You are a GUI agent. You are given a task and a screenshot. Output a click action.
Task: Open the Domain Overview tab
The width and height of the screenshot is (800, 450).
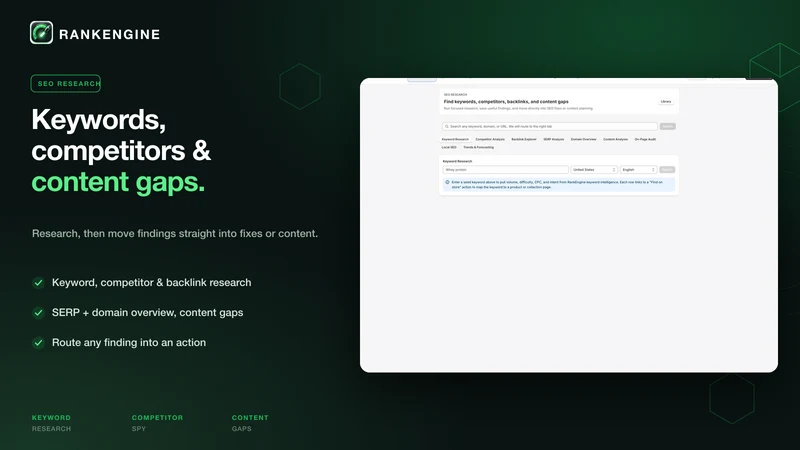(584, 139)
